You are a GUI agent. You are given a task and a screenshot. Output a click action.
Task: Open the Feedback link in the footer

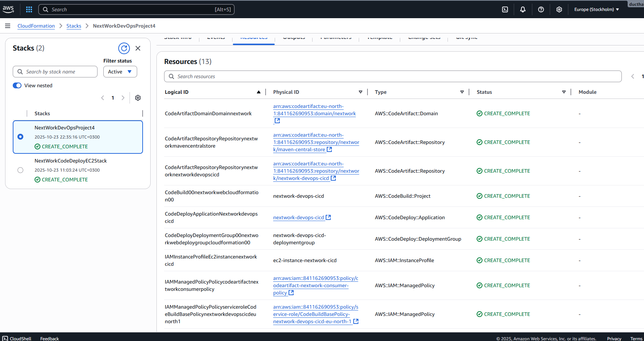(49, 338)
